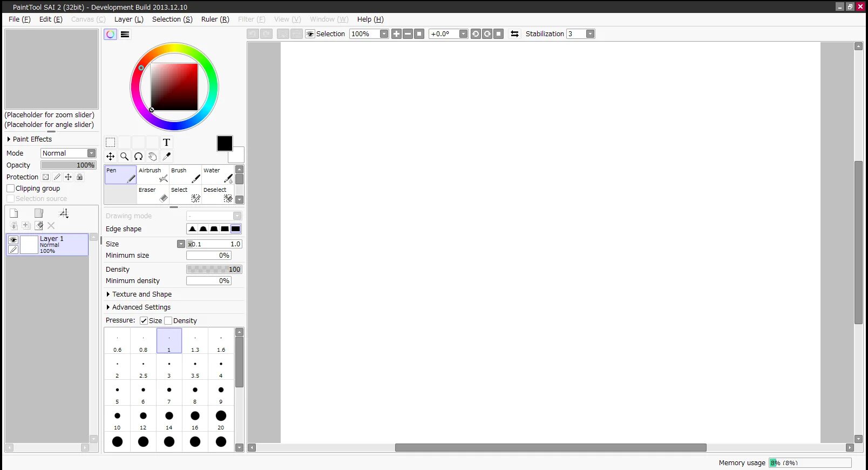The image size is (868, 470).
Task: Open the Selection menu
Action: coord(172,19)
